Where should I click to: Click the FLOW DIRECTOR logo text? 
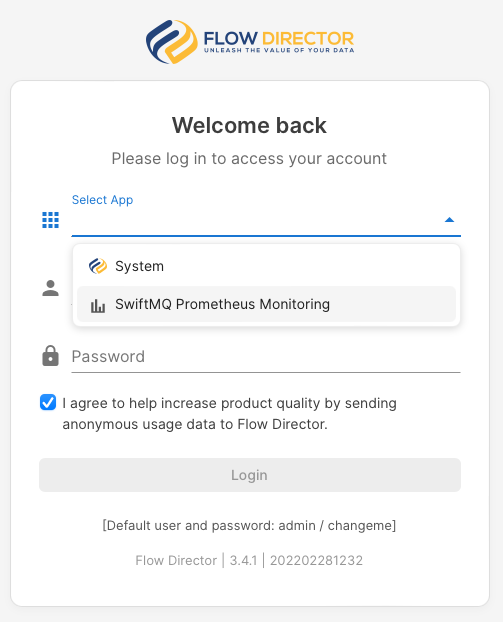coord(278,38)
